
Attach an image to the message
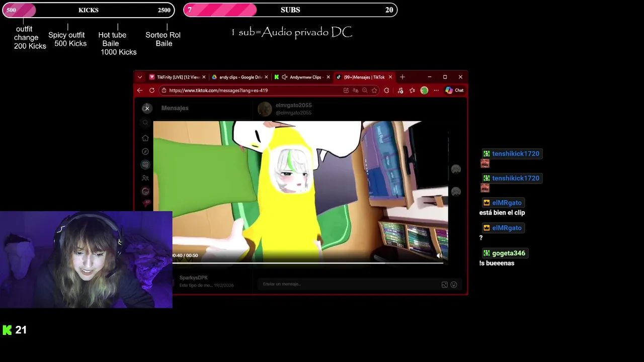(x=445, y=285)
